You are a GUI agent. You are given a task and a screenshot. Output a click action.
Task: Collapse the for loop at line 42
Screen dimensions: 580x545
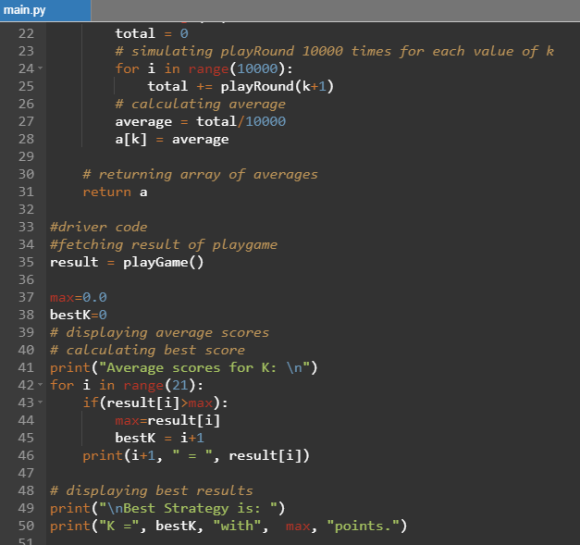pos(40,385)
